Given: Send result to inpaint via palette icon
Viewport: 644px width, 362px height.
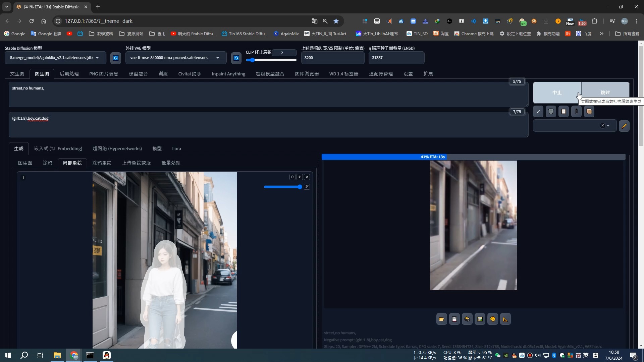Looking at the screenshot, I should click(x=492, y=319).
